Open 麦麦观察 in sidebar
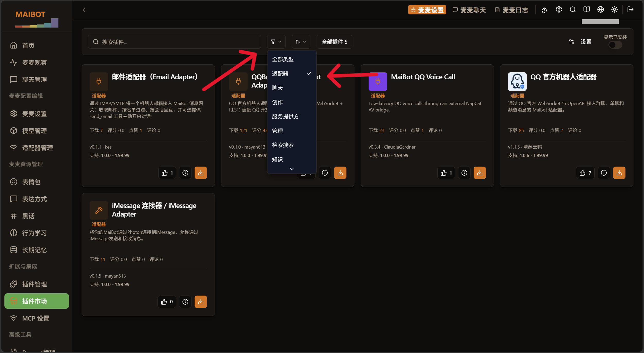 37,63
